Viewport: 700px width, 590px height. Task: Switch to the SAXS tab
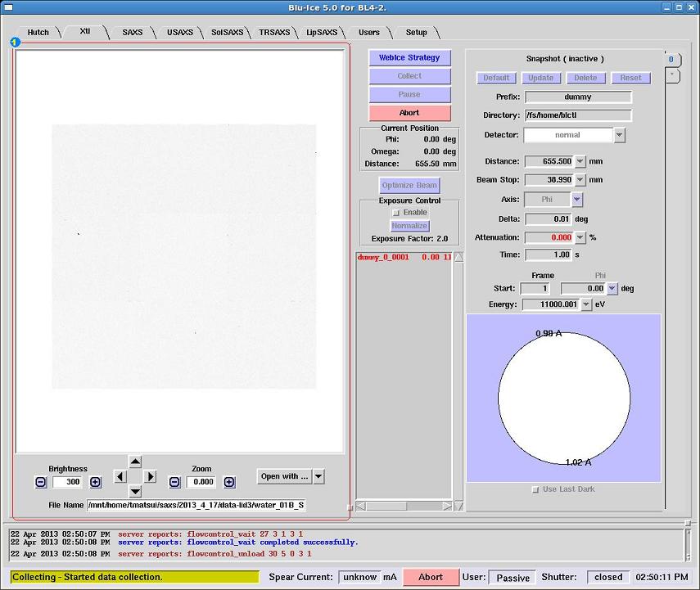132,33
